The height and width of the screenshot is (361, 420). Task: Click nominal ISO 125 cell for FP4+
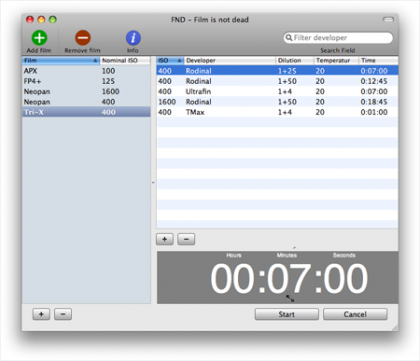tap(108, 81)
